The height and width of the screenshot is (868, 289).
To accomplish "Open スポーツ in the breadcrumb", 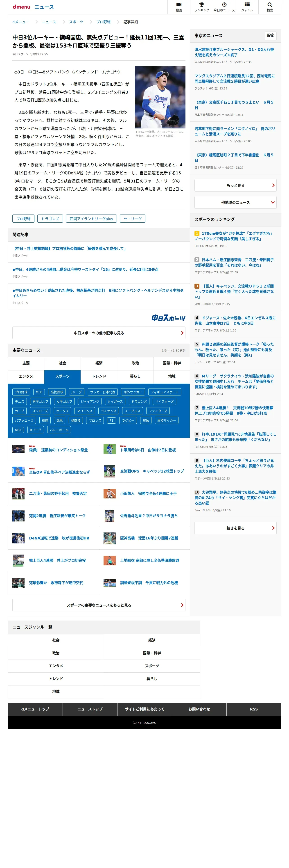I will click(x=76, y=22).
